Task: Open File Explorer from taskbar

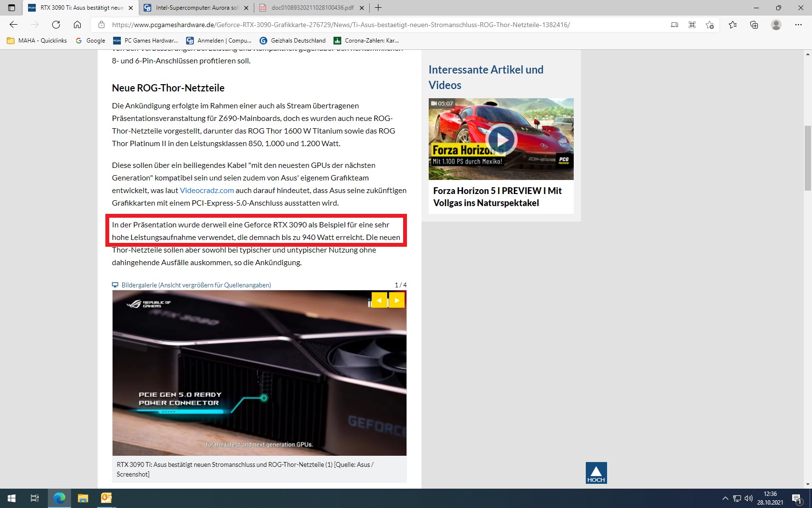Action: (83, 498)
